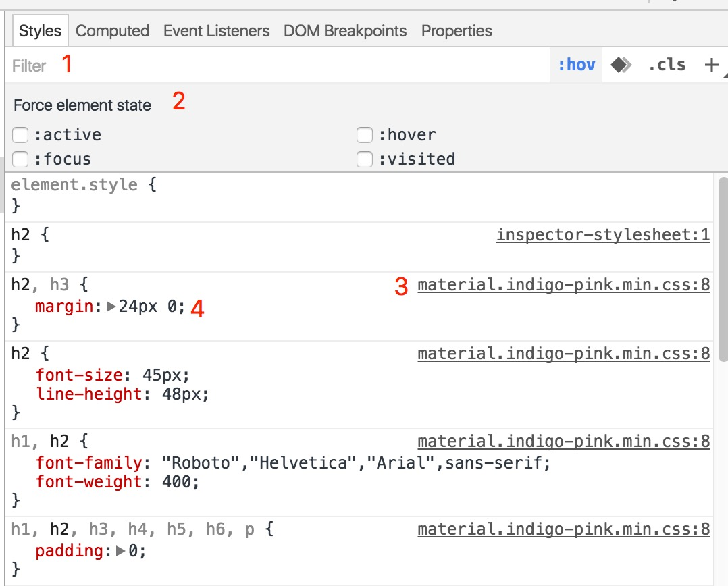This screenshot has height=586, width=728.
Task: Click the styles pane vertical scrollbar
Action: point(722,290)
